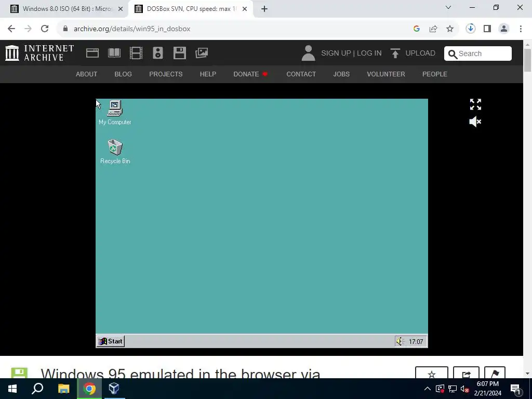Viewport: 532px width, 399px height.
Task: Close the DOSBox SVN tab
Action: [x=245, y=9]
